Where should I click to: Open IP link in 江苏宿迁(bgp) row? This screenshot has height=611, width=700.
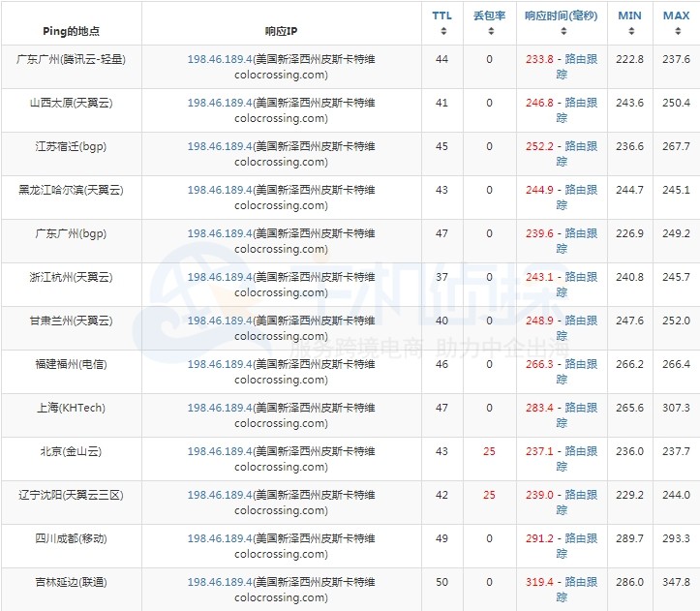point(220,146)
